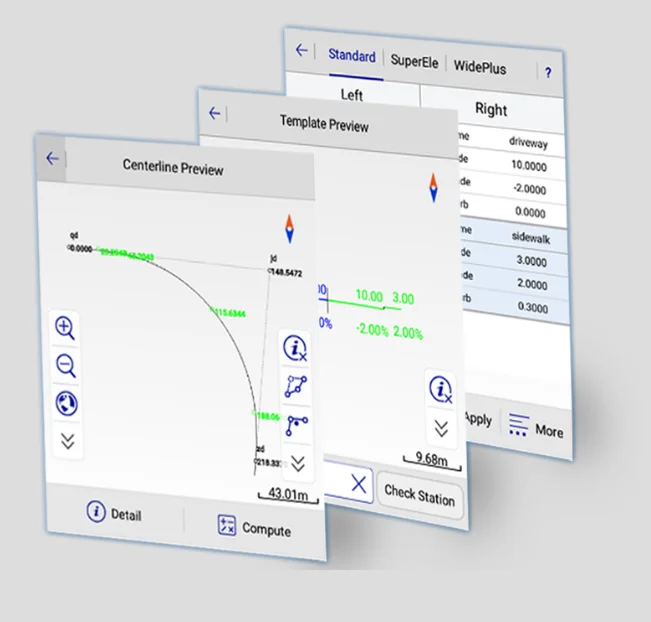
Task: Toggle info labels icon in Template Preview
Action: [x=441, y=389]
